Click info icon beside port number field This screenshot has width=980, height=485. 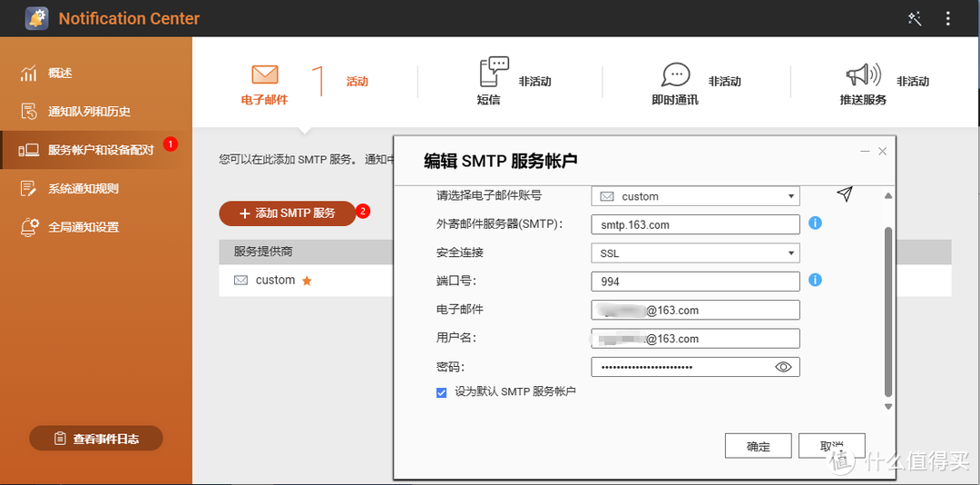(x=815, y=280)
